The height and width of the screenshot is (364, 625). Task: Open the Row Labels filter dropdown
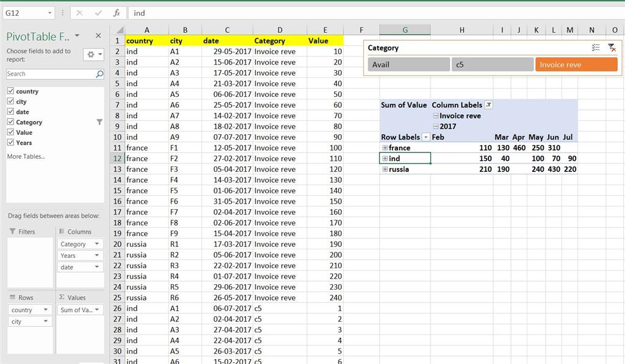425,137
